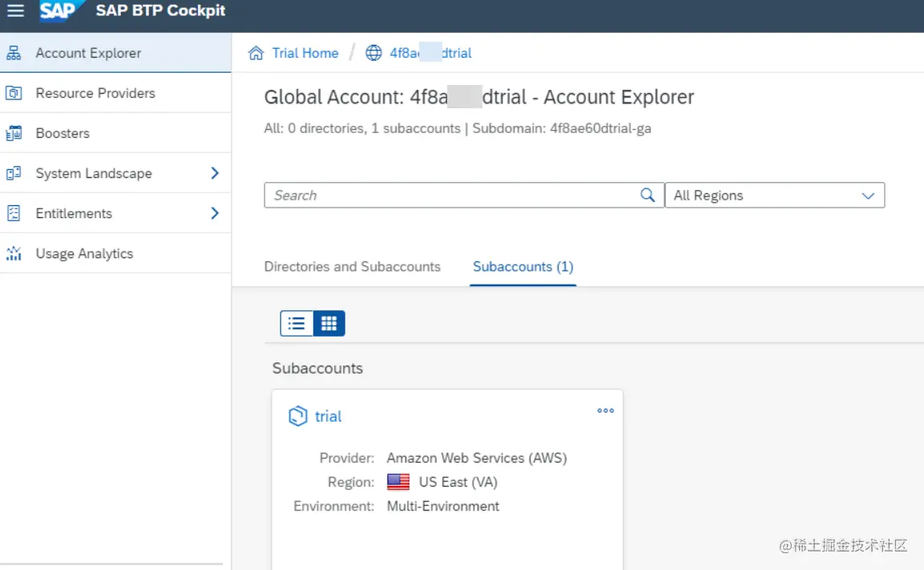
Task: Expand the Entitlements submenu
Action: pyautogui.click(x=215, y=213)
